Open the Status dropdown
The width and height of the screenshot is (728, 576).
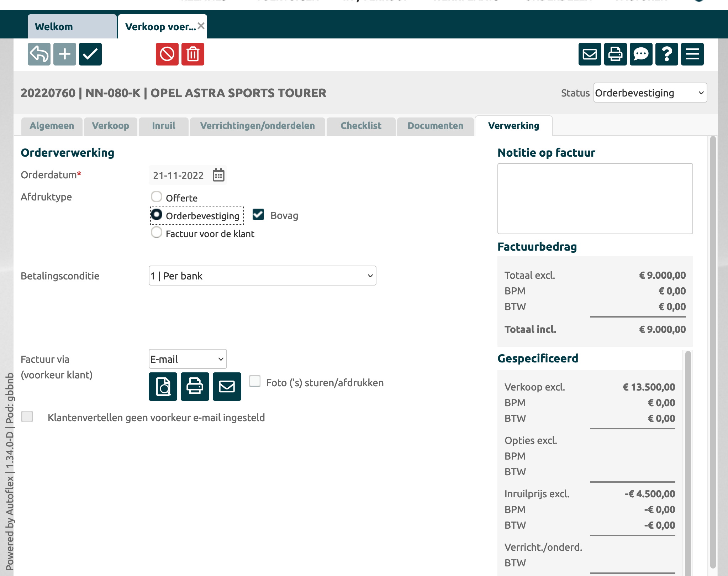pos(650,93)
